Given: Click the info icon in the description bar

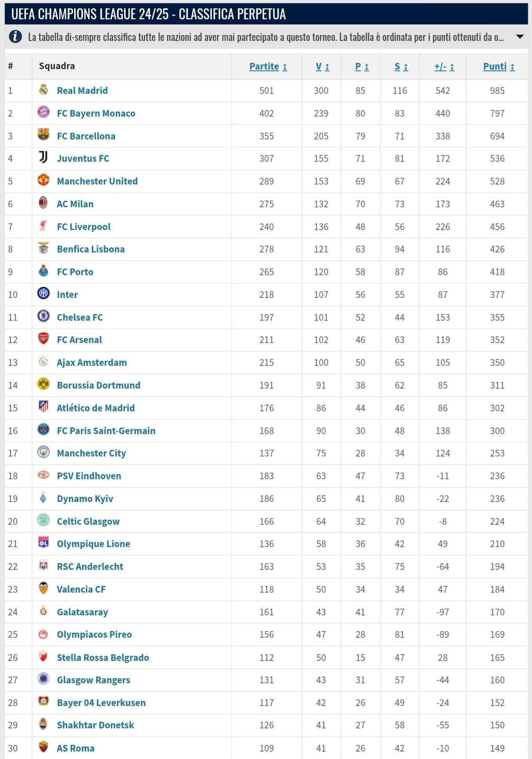Looking at the screenshot, I should tap(15, 37).
